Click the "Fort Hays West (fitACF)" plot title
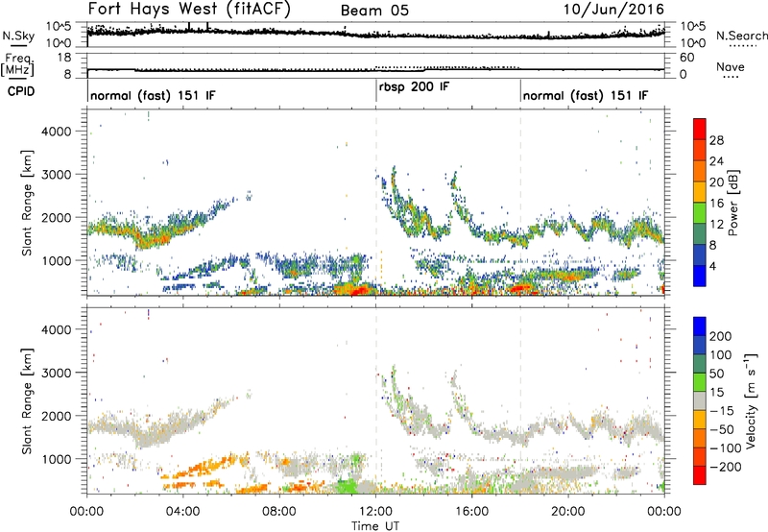This screenshot has height=532, width=768. [x=189, y=10]
